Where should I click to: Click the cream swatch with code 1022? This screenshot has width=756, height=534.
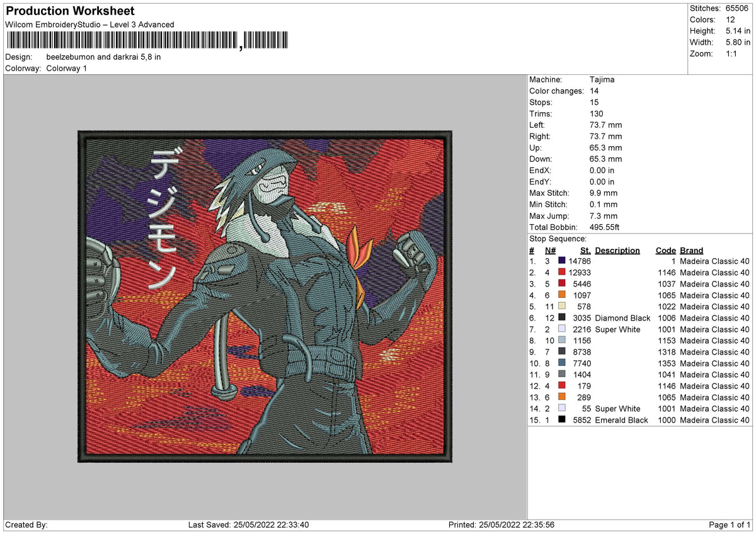tap(562, 306)
